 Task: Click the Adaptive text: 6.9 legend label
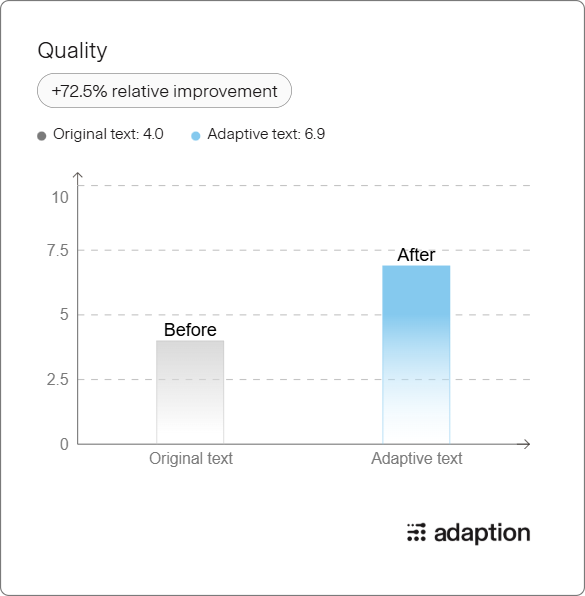266,134
